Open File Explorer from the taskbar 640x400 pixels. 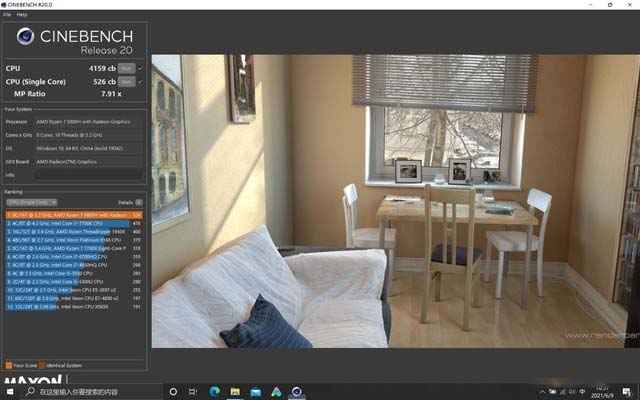point(235,392)
